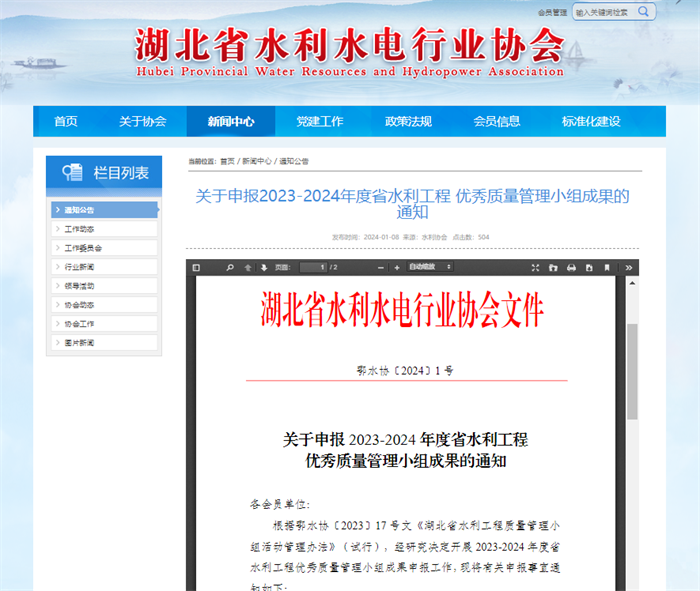Open the PDF find-in-document magnifier
The height and width of the screenshot is (591, 700).
pyautogui.click(x=230, y=268)
